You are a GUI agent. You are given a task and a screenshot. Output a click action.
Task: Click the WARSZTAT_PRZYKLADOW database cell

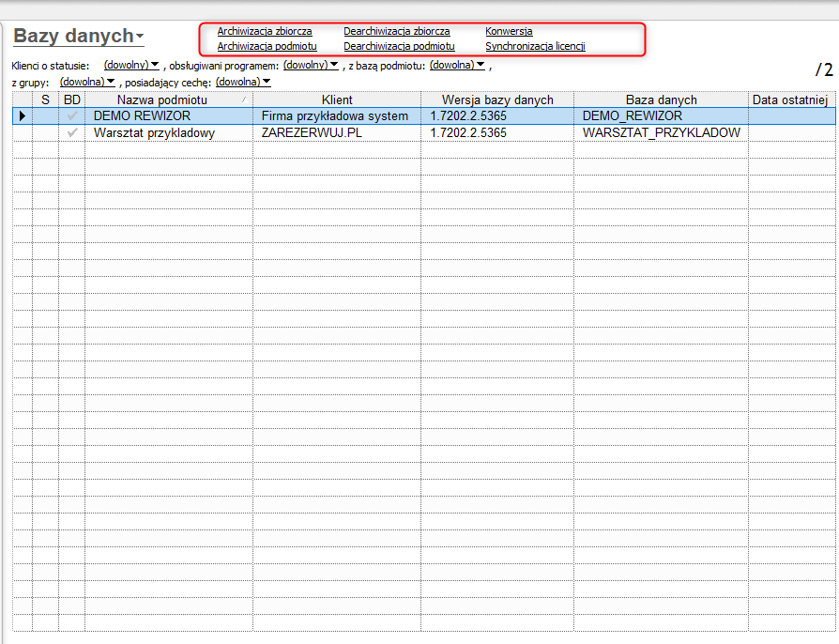coord(661,133)
